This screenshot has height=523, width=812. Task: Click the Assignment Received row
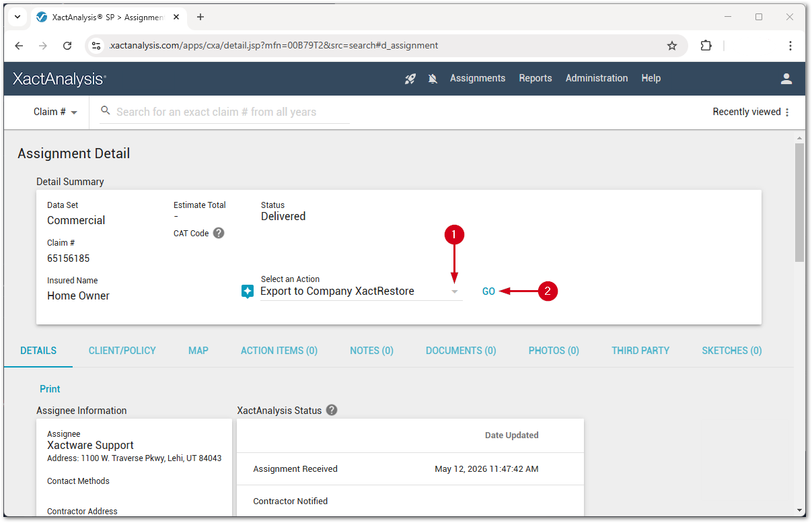(x=410, y=469)
